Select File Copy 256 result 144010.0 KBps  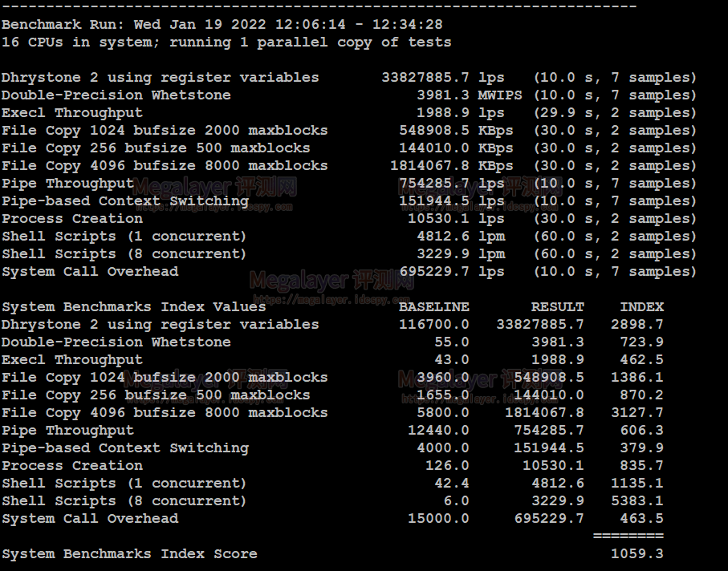pos(457,148)
